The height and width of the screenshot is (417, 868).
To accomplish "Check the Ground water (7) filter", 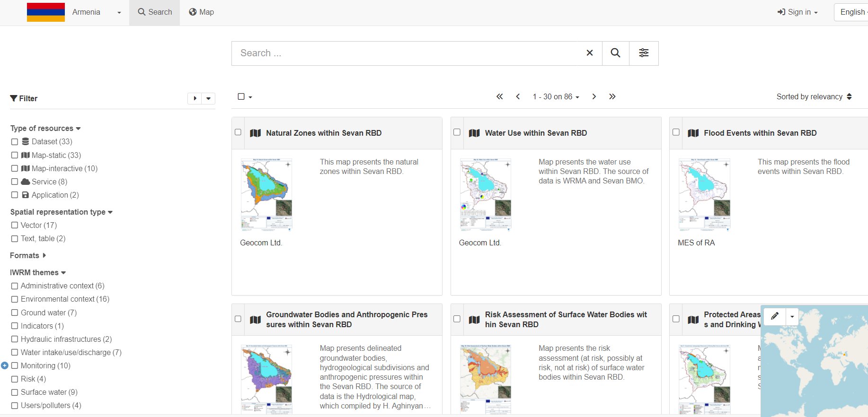I will (x=15, y=313).
